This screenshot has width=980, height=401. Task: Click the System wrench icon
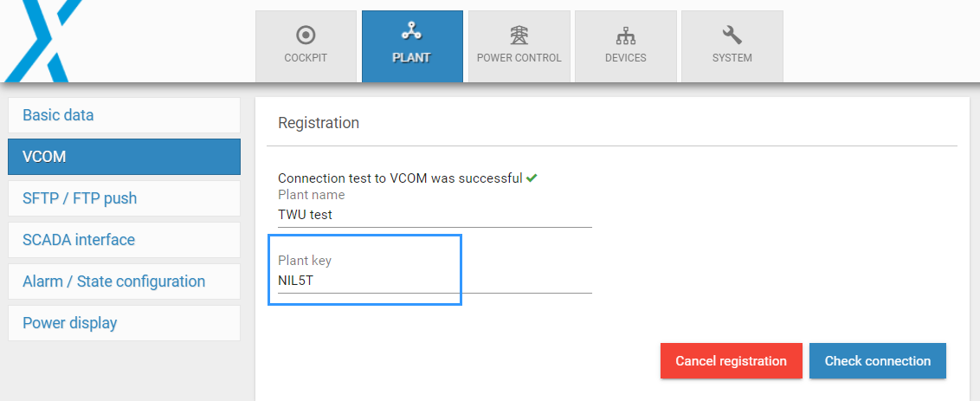(732, 35)
